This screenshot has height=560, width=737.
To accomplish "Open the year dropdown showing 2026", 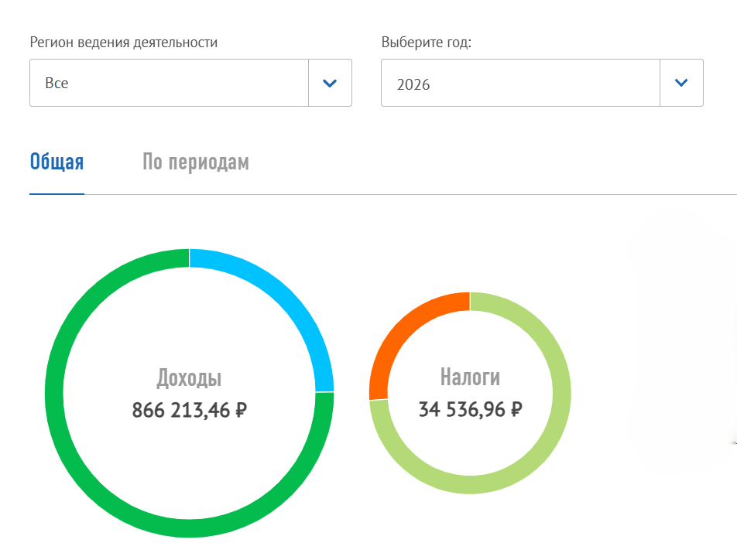I will pos(520,83).
